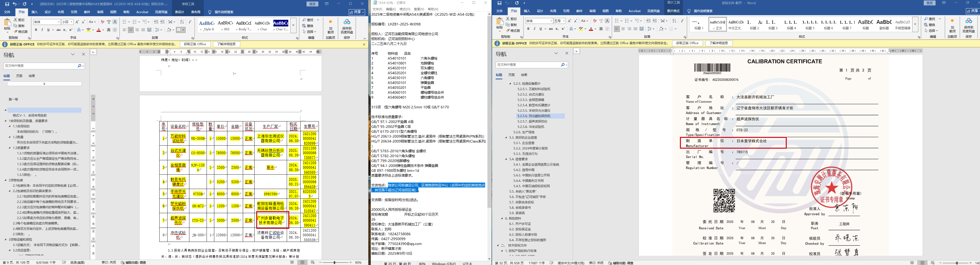Shrink font size in right Word ribbon

(x=576, y=21)
